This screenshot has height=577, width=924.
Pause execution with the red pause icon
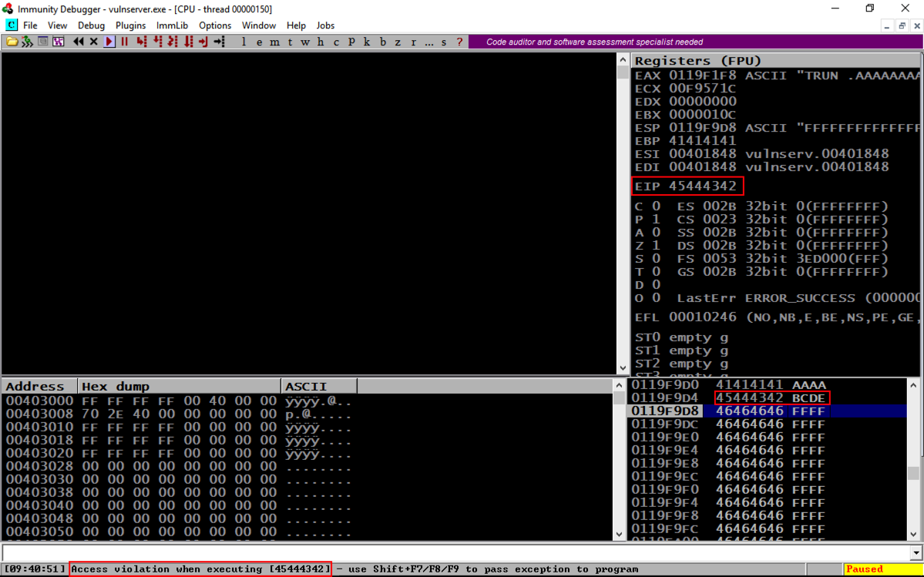(x=124, y=42)
